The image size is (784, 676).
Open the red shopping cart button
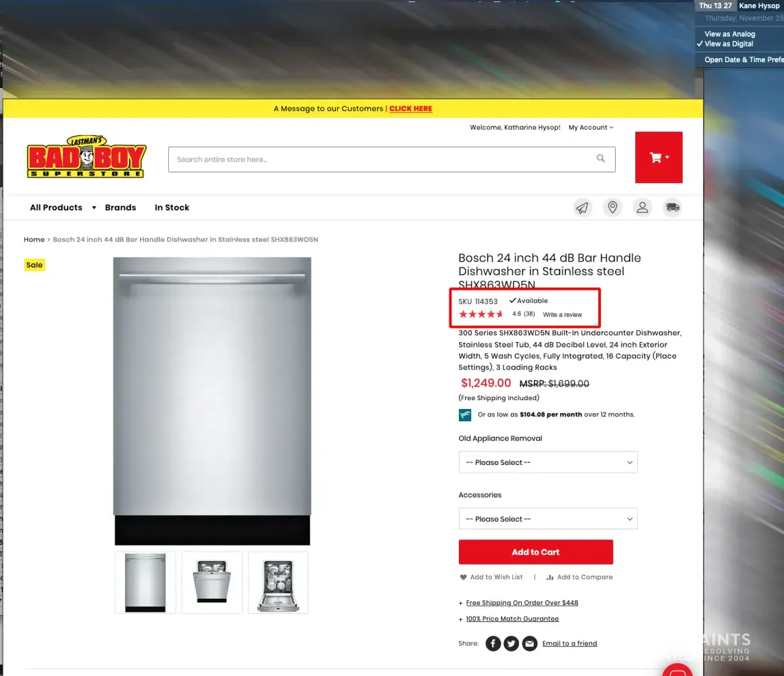tap(658, 158)
